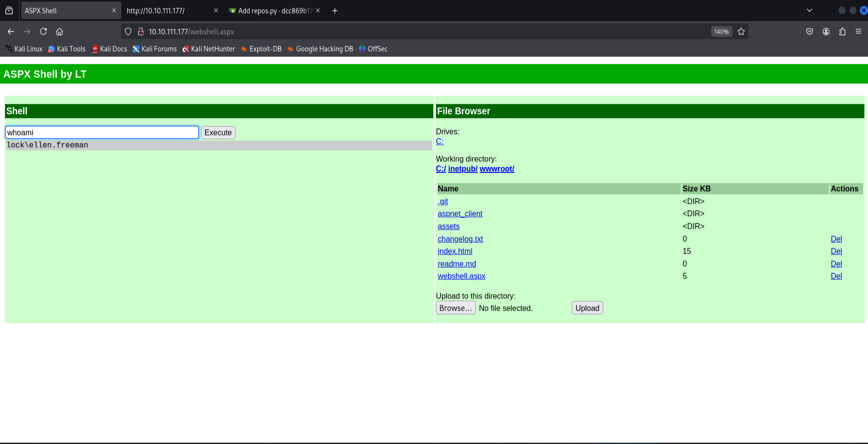868x444 pixels.
Task: Reset the 140% zoom level indicator
Action: [721, 32]
